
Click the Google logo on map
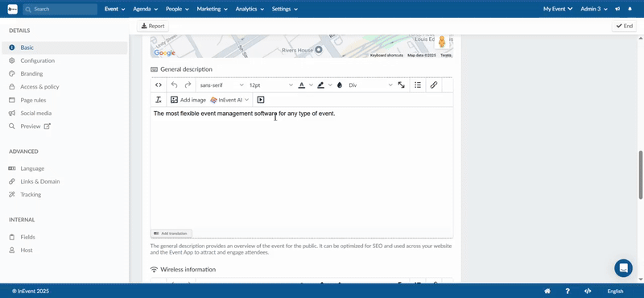point(164,53)
